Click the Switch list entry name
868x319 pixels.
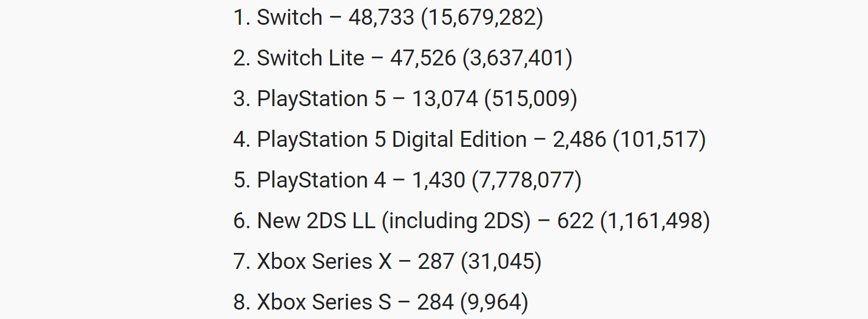[x=290, y=18]
